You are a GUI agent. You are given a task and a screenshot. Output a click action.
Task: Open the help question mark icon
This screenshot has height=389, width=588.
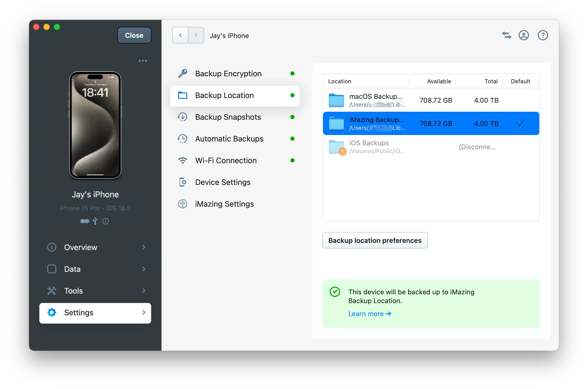click(543, 35)
